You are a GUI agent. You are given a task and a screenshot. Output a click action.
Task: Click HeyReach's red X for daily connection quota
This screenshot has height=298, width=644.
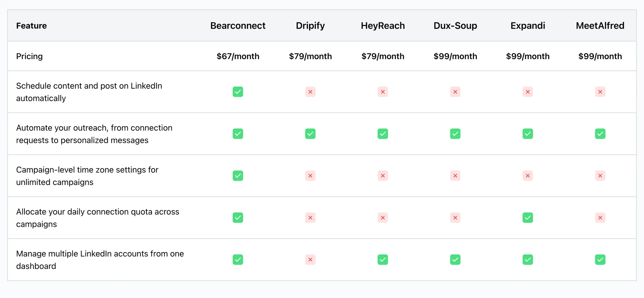click(x=383, y=218)
